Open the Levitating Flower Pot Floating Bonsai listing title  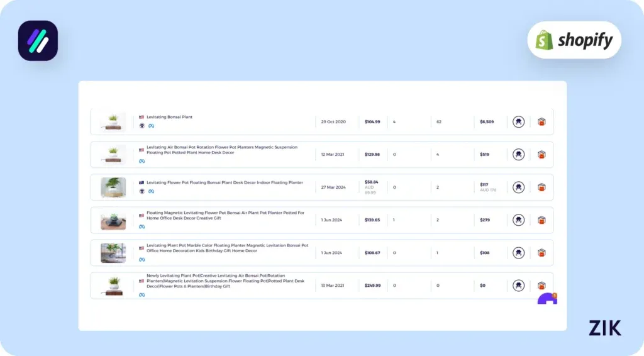(x=225, y=182)
